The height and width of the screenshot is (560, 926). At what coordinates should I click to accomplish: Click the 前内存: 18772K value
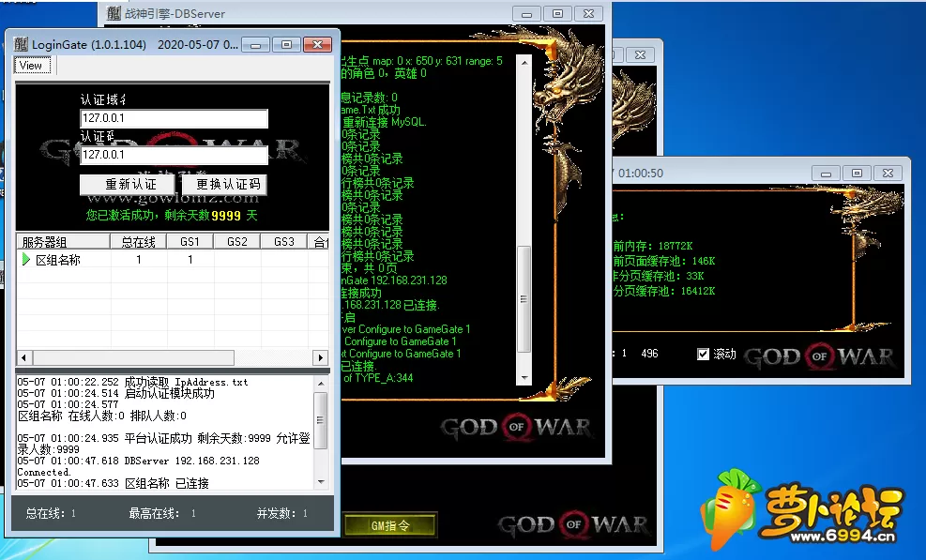pos(653,246)
